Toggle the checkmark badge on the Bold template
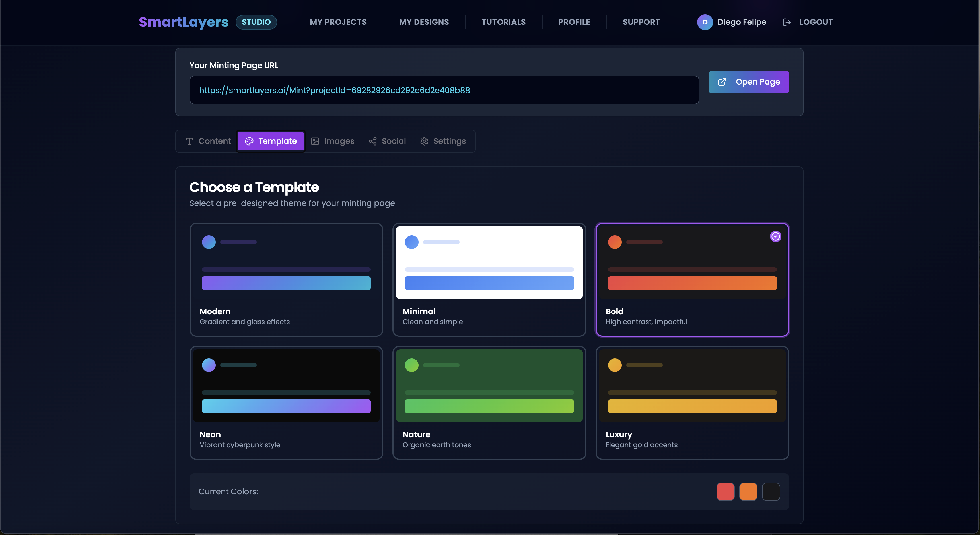This screenshot has height=535, width=980. tap(776, 236)
